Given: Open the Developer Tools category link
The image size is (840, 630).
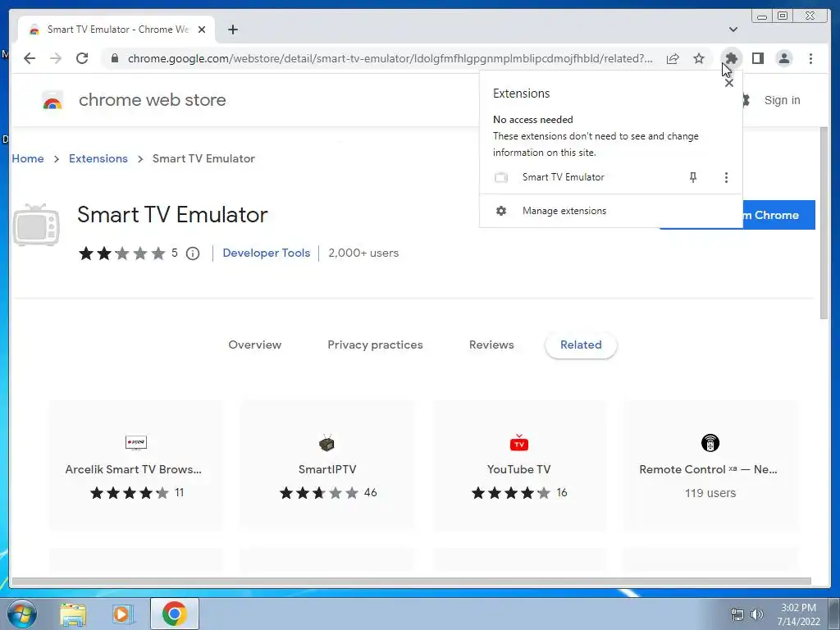Looking at the screenshot, I should (267, 253).
